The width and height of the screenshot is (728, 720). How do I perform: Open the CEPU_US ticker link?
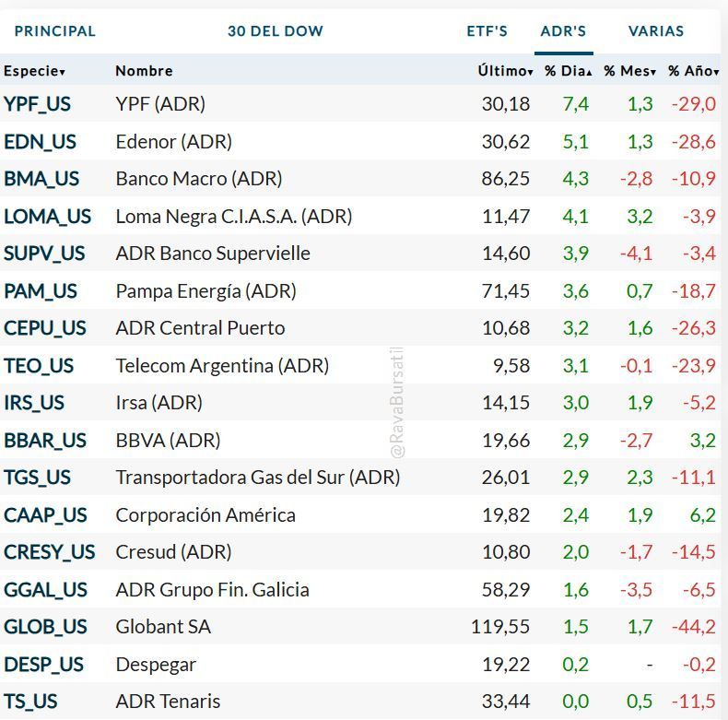[45, 328]
